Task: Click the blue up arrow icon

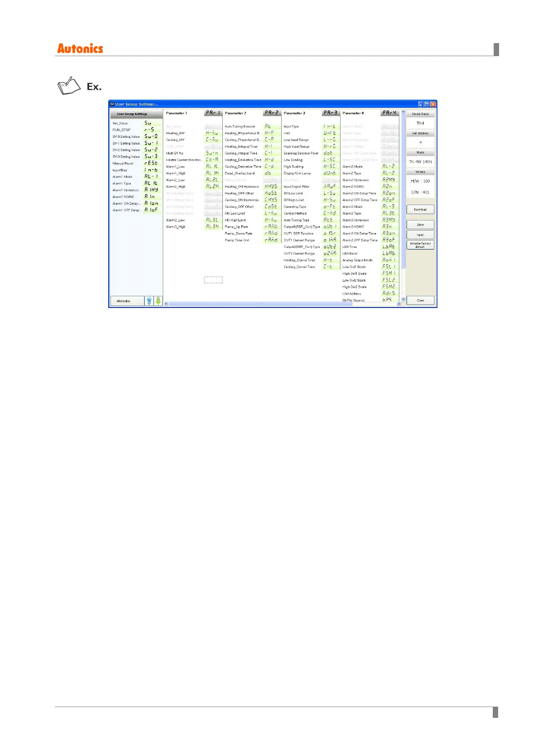Action: pyautogui.click(x=149, y=301)
